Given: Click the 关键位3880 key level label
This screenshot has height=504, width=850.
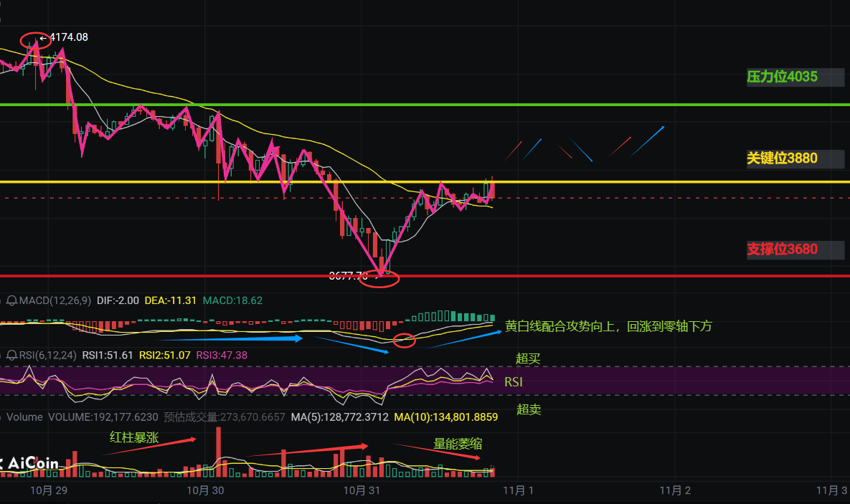Looking at the screenshot, I should tap(782, 158).
